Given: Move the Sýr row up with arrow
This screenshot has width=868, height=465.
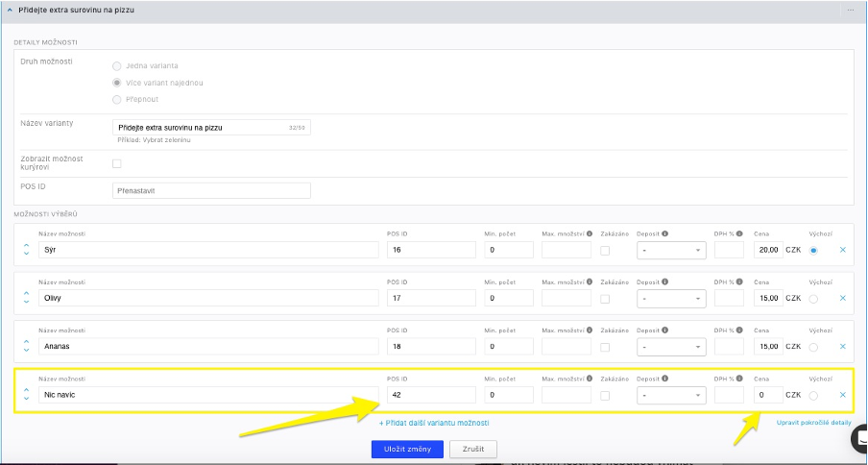Looking at the screenshot, I should point(26,246).
